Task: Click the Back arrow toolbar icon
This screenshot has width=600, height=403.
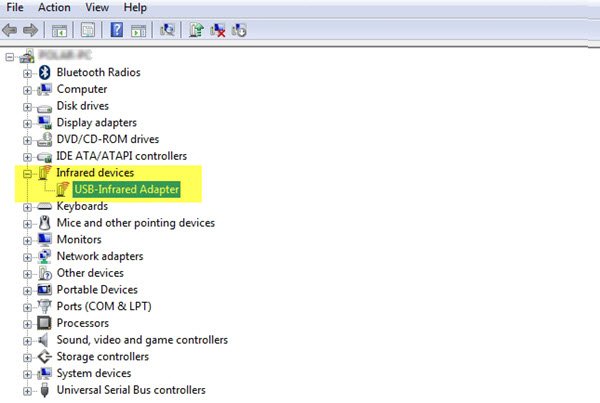Action: point(10,30)
